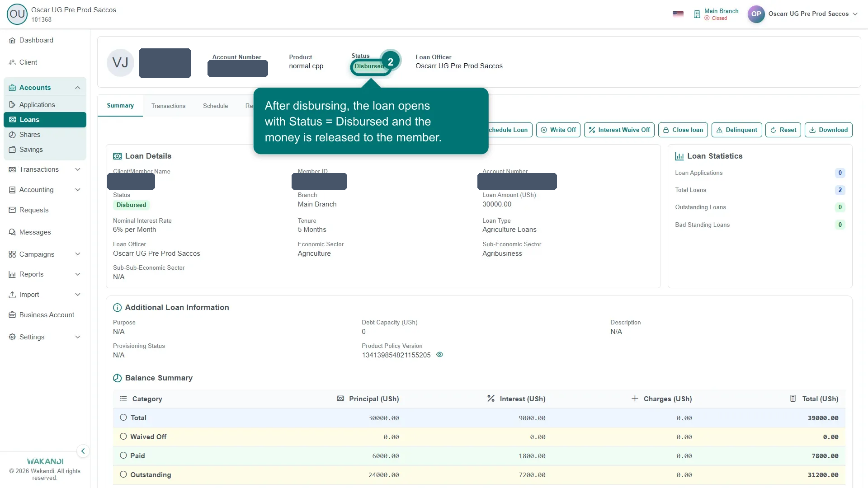Click the Loan Statistics chart icon
Viewport: 868px width, 488px height.
(x=679, y=156)
